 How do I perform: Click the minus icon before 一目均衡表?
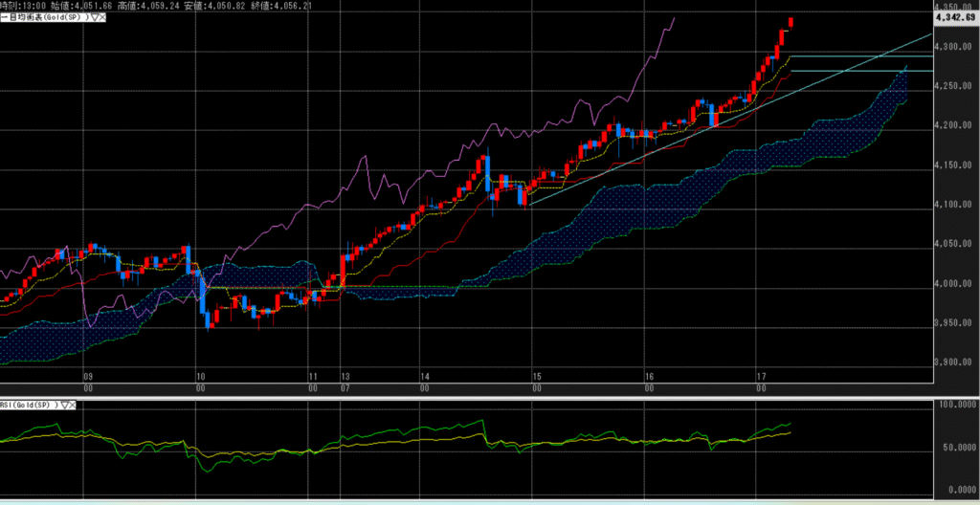tap(3, 18)
